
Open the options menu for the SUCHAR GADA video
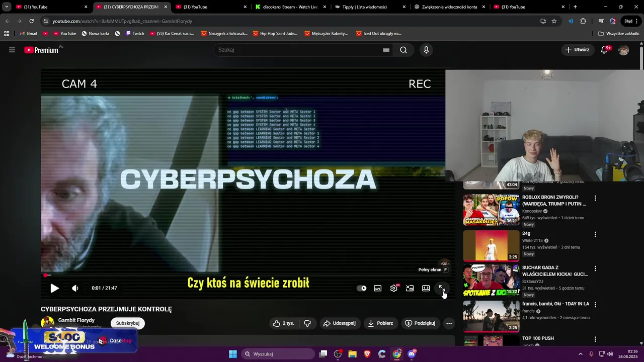[595, 268]
